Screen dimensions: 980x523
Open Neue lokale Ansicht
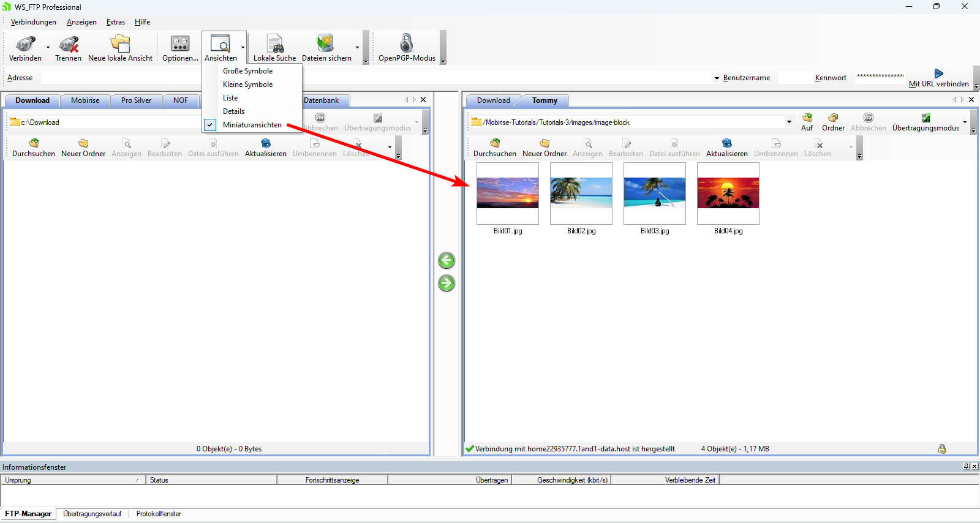(120, 45)
